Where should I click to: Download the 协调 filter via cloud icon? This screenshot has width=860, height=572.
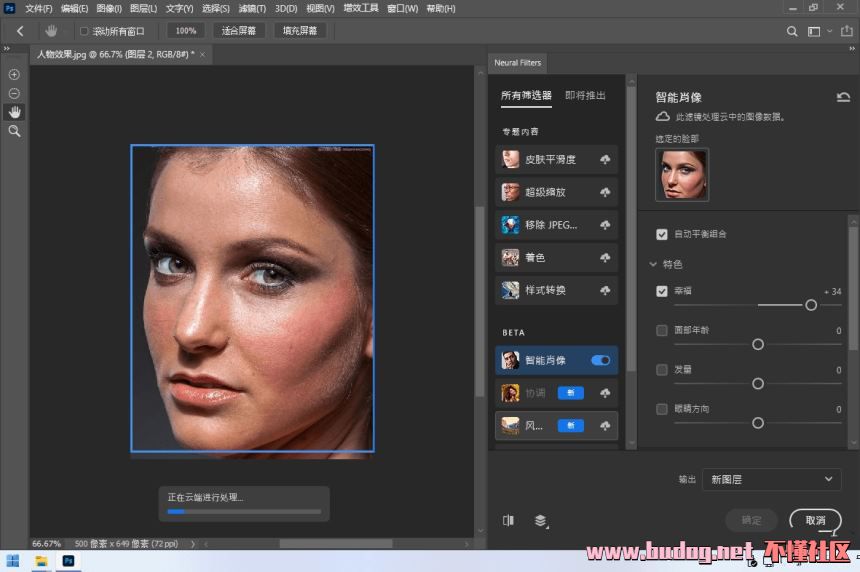tap(605, 393)
